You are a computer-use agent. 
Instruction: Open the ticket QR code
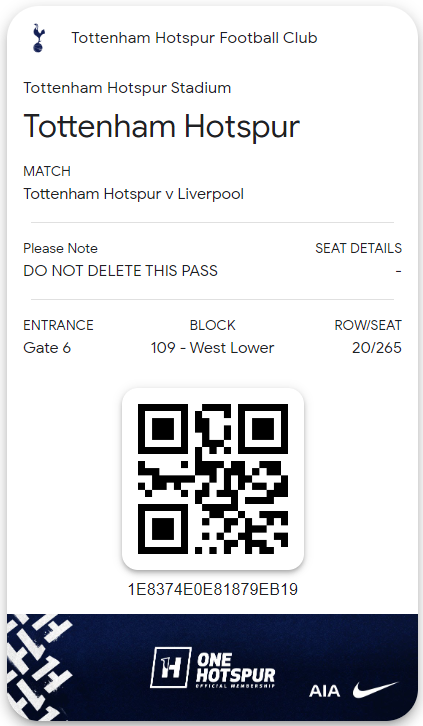point(213,479)
